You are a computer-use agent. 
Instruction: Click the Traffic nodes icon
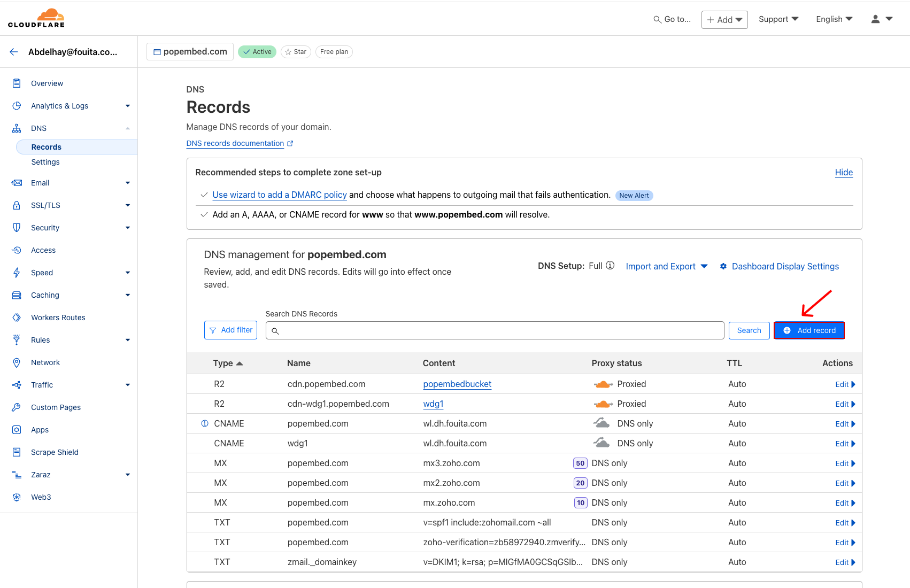[17, 385]
